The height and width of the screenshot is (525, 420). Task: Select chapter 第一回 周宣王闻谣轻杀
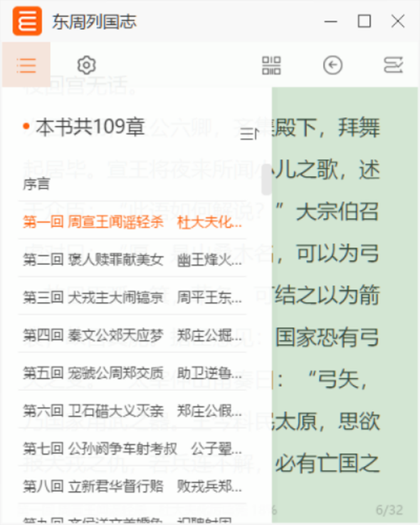[132, 222]
